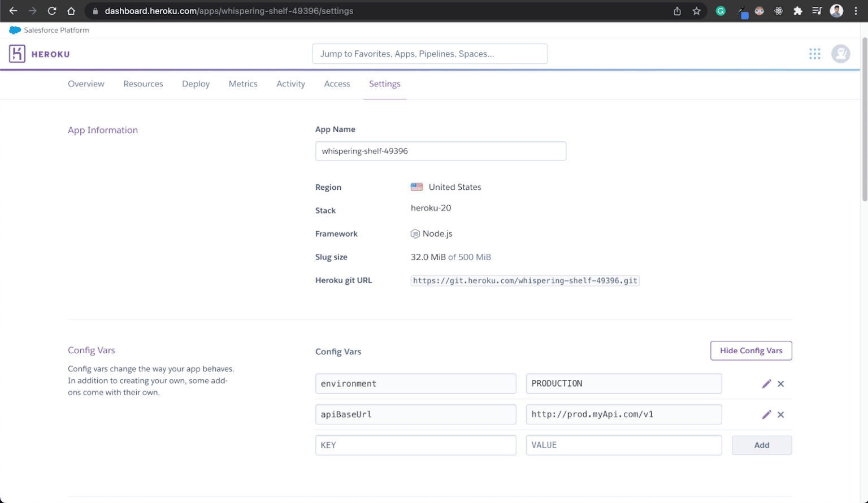Open the Grammarly extension icon
This screenshot has height=503, width=868.
click(x=721, y=11)
